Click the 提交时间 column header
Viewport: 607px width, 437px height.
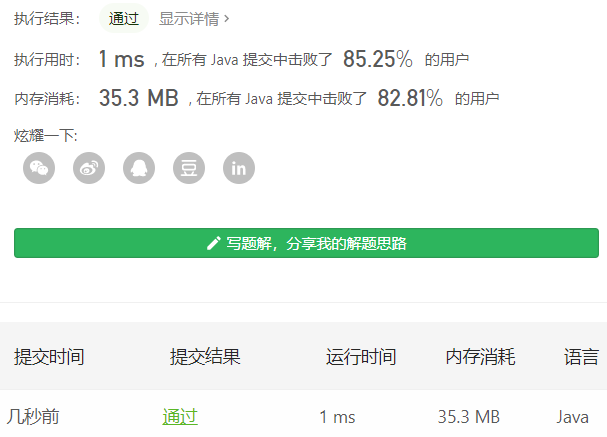pyautogui.click(x=49, y=356)
